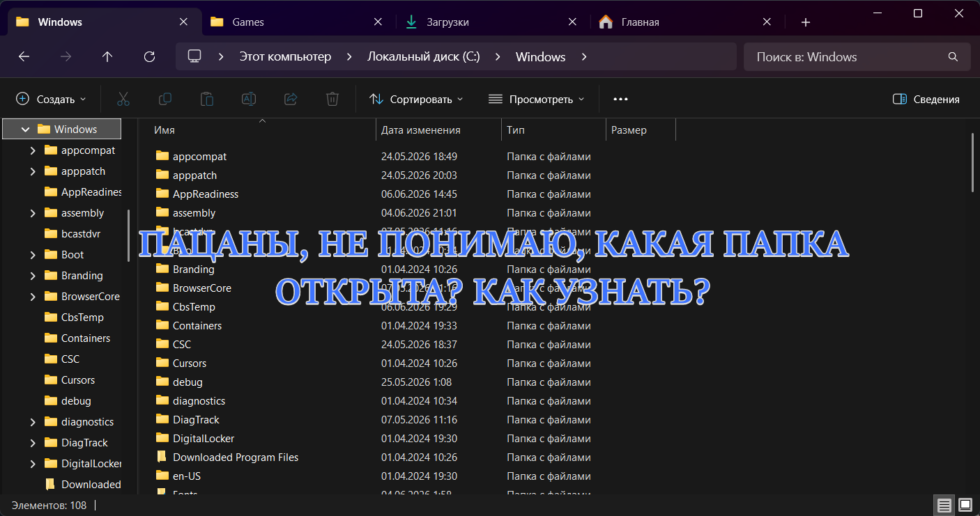Expand the Boot node in the navigation tree
This screenshot has height=516, width=980.
click(x=33, y=254)
